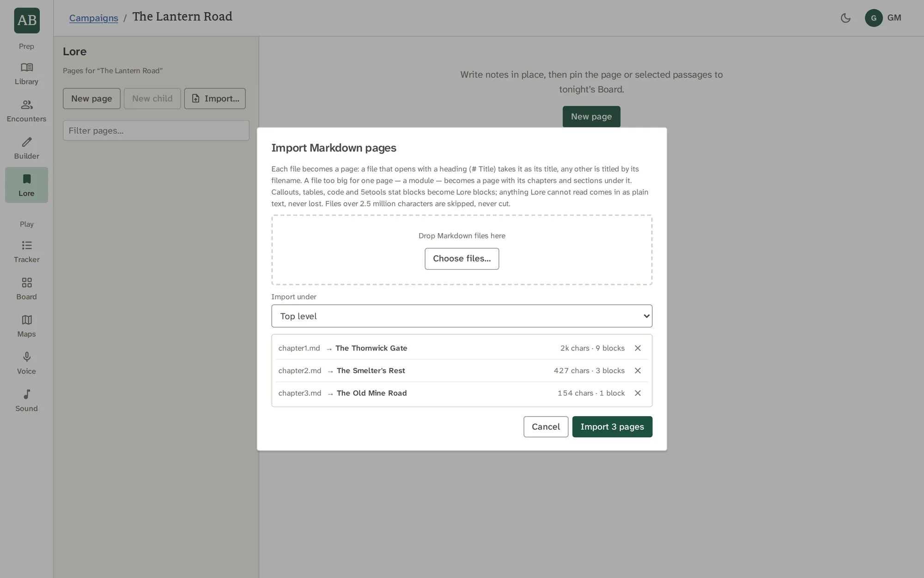924x578 pixels.
Task: Click 427 chars · 3 blocks text
Action: point(589,370)
